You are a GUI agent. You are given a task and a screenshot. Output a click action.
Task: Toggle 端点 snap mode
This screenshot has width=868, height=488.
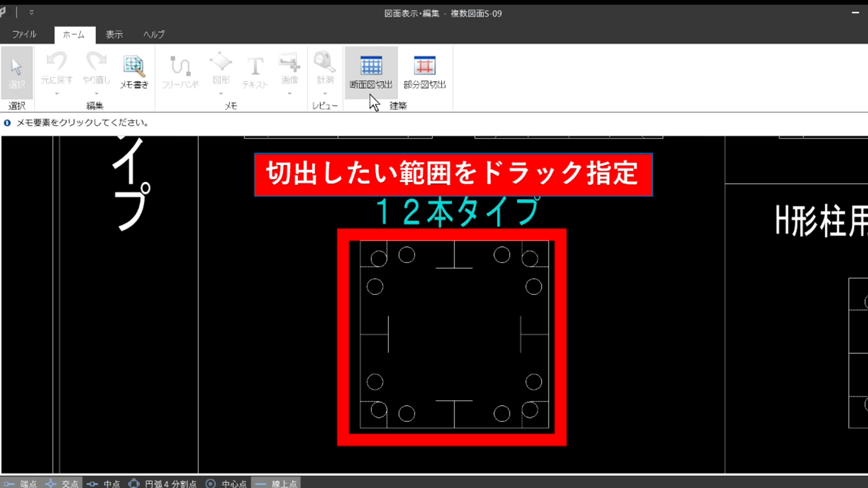[x=21, y=483]
